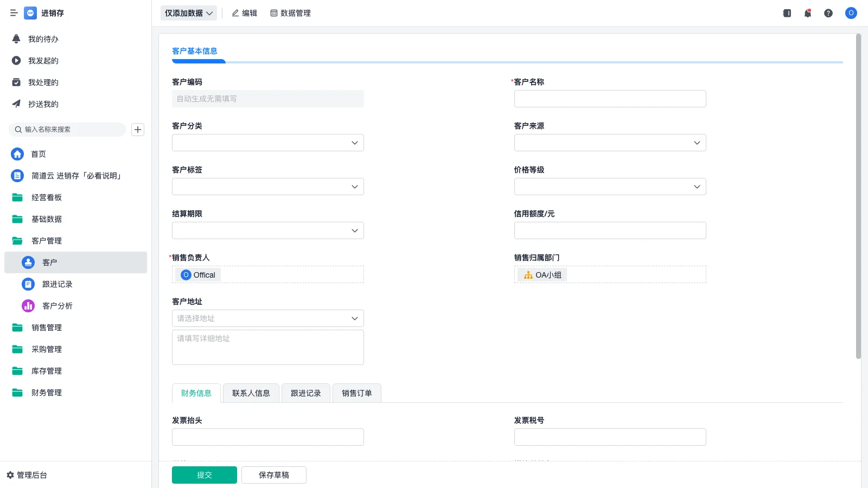
Task: Expand the 采购管理 folder
Action: point(75,349)
